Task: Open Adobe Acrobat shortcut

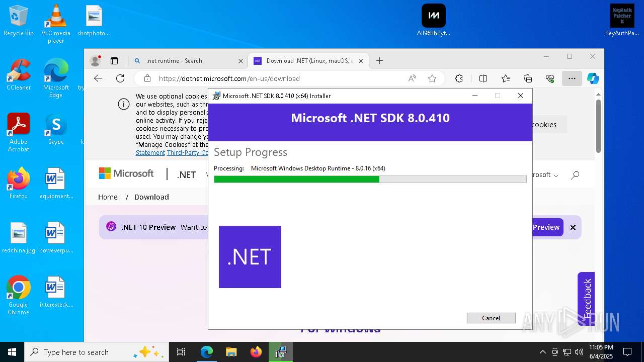Action: click(x=19, y=132)
